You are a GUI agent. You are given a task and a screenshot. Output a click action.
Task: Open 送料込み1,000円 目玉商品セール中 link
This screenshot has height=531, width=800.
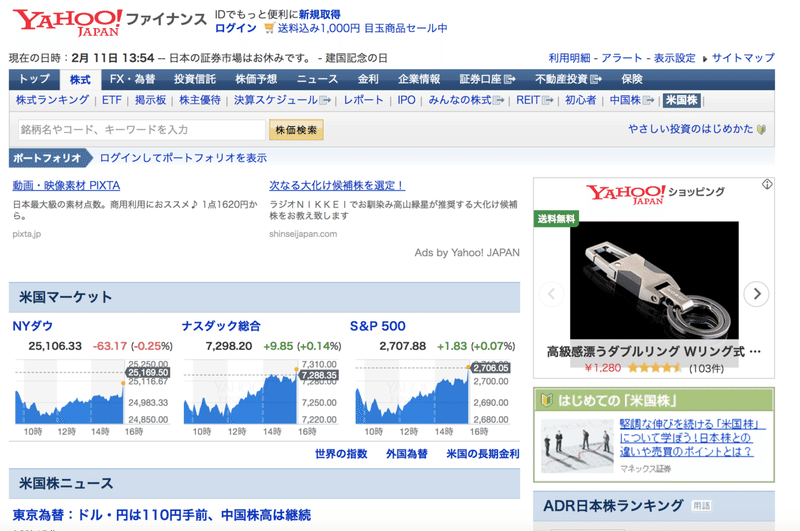click(362, 28)
